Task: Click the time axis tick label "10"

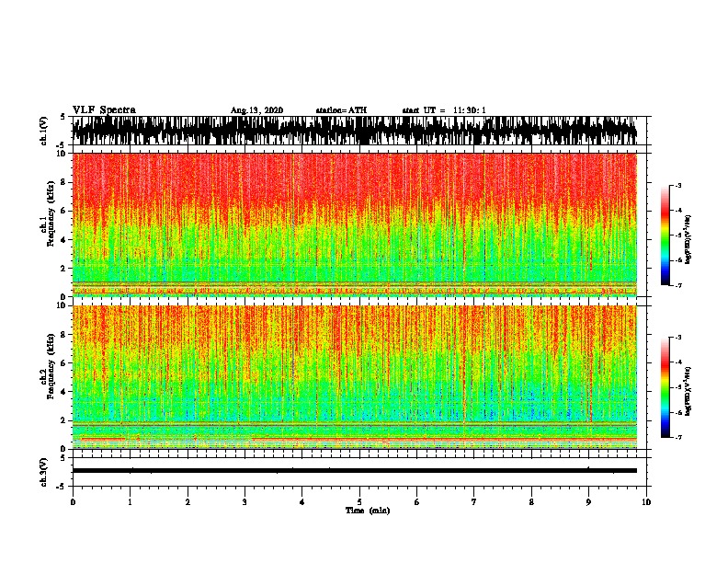Action: 646,502
